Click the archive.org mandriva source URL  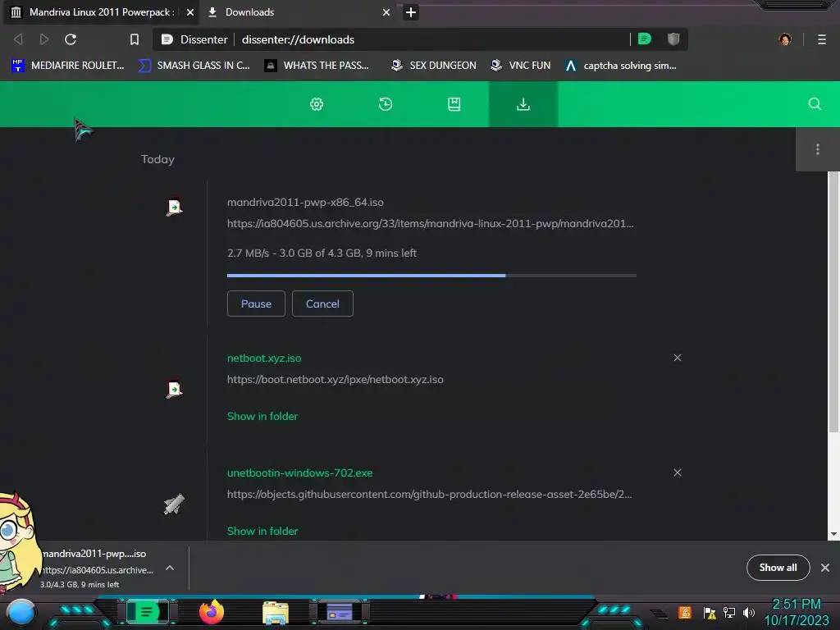pyautogui.click(x=430, y=223)
